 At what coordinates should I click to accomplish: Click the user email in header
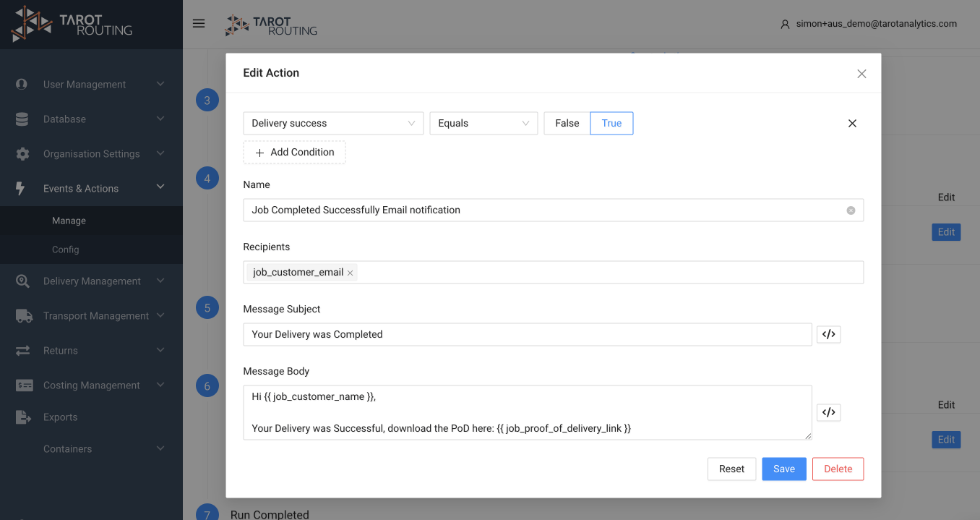pyautogui.click(x=877, y=24)
